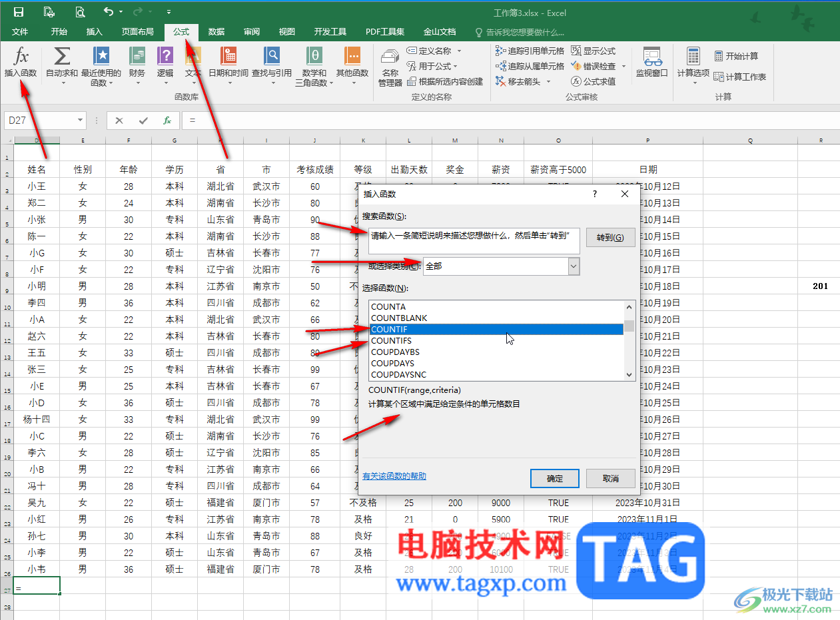The height and width of the screenshot is (620, 840).
Task: Expand the category dropdown showing 全部
Action: point(574,266)
